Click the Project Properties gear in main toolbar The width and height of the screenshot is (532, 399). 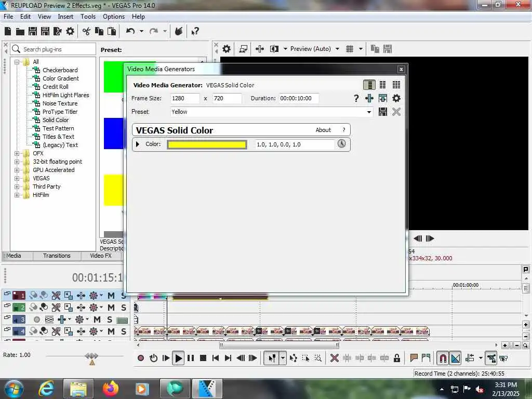pos(70,32)
